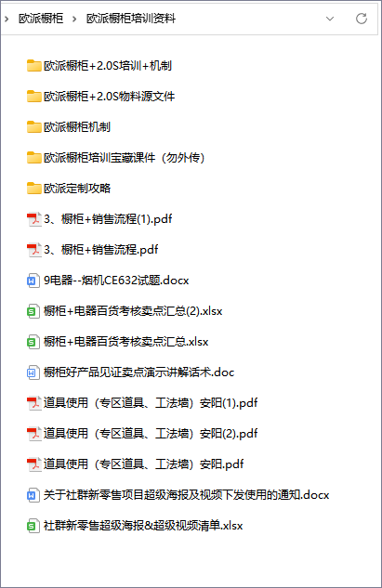Select the file 橱柜+电器百货考核卖点汇总.xlsx
This screenshot has width=382, height=588.
pyautogui.click(x=117, y=342)
